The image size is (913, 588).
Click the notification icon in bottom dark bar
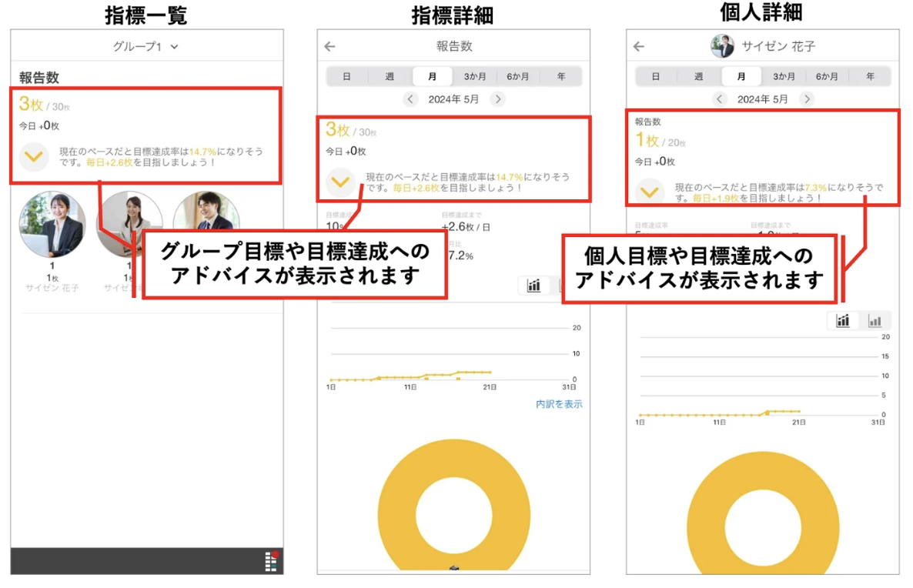[272, 561]
